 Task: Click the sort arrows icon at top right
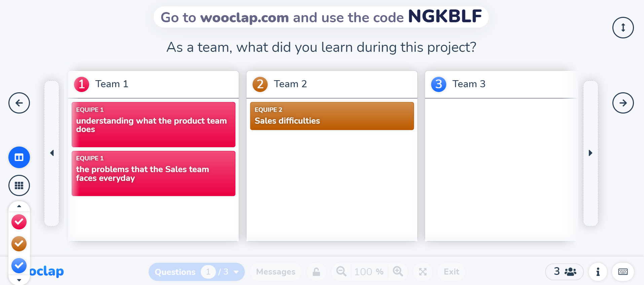click(623, 27)
